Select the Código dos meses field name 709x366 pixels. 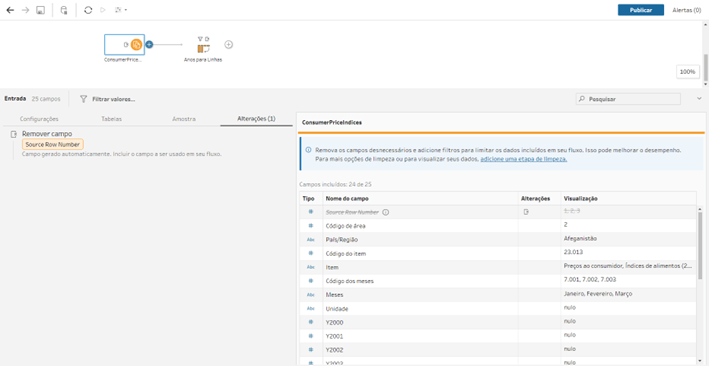[x=350, y=281]
